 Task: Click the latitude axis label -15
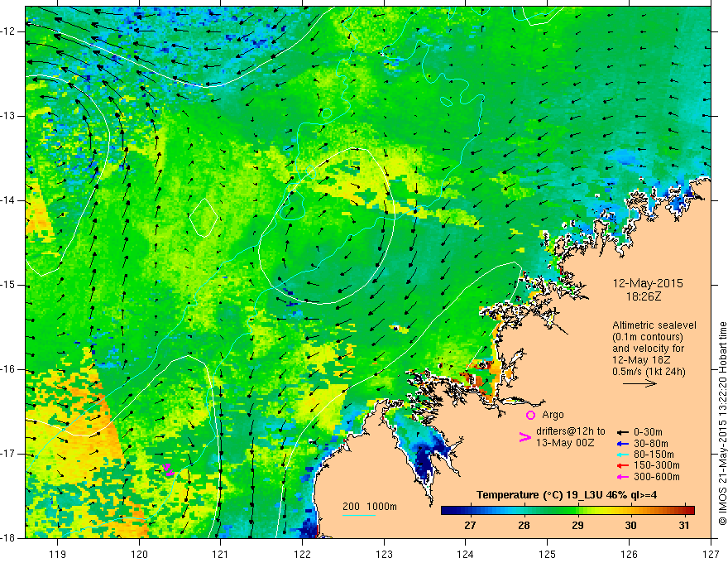click(8, 285)
